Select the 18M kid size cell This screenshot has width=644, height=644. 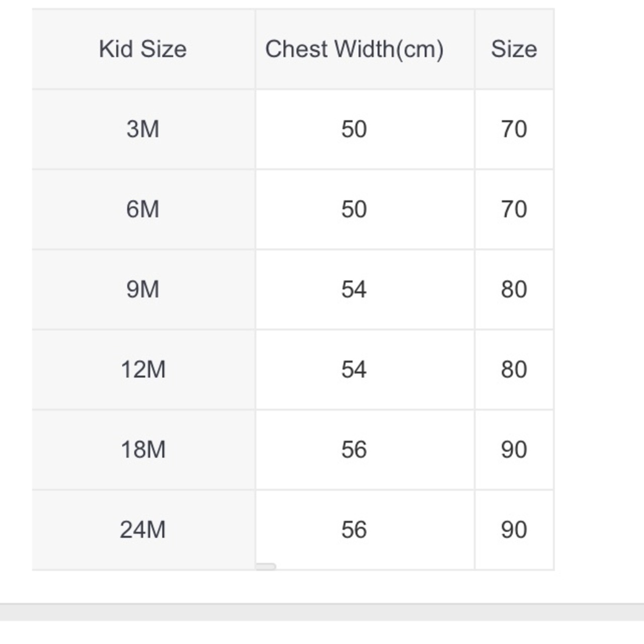(143, 449)
